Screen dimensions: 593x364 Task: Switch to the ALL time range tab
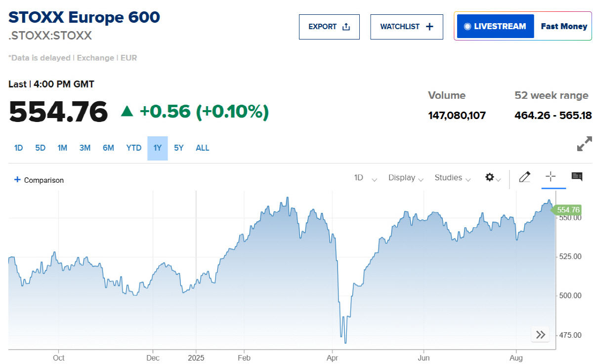point(202,148)
